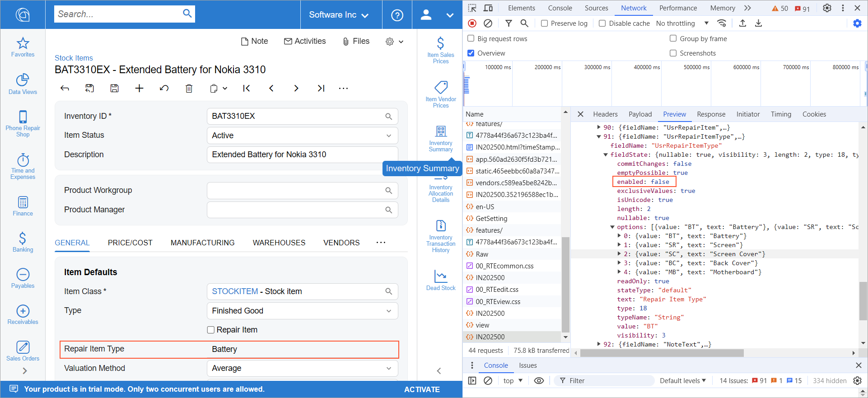Image resolution: width=868 pixels, height=398 pixels.
Task: Click the Stock Items breadcrumb link
Action: tap(74, 58)
